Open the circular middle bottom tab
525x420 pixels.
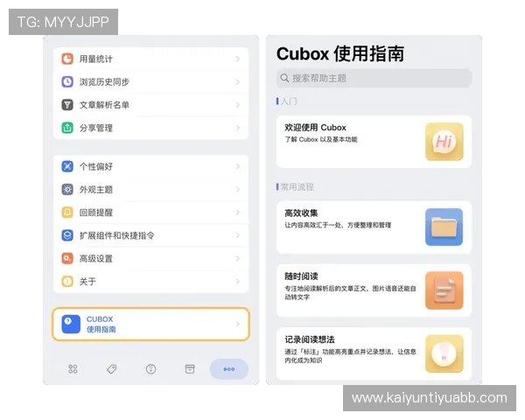click(x=151, y=369)
